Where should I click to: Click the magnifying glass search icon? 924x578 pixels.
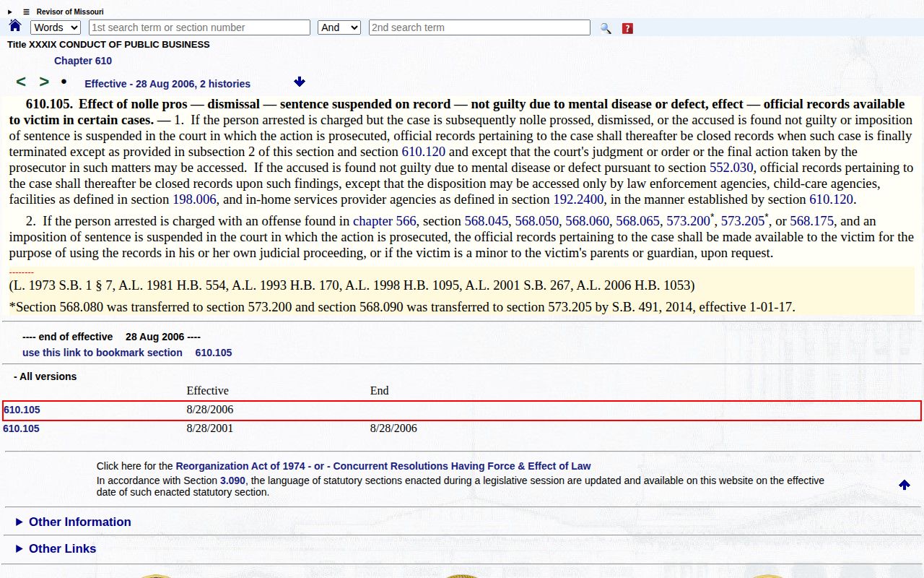point(606,28)
